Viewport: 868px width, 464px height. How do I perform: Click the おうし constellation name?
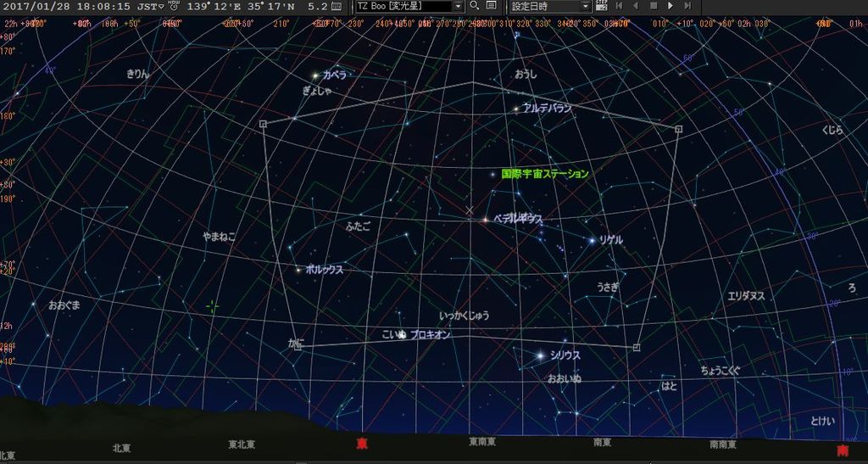tap(526, 74)
